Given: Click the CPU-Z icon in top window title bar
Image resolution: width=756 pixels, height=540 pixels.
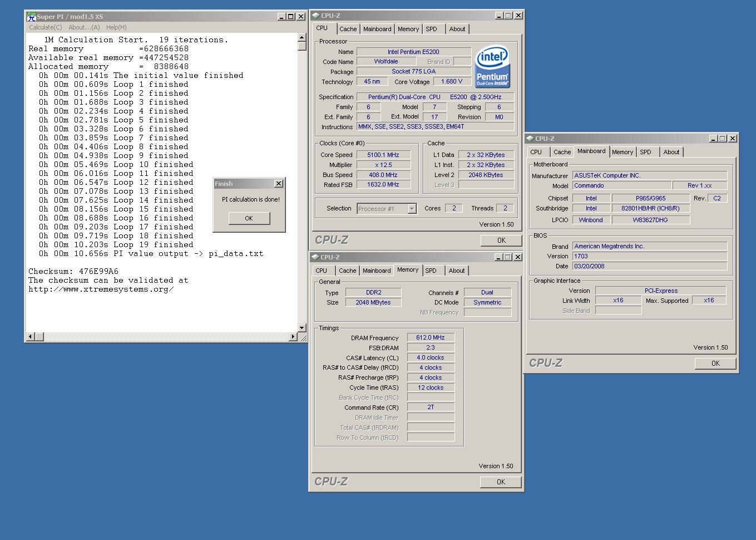Looking at the screenshot, I should pos(316,16).
